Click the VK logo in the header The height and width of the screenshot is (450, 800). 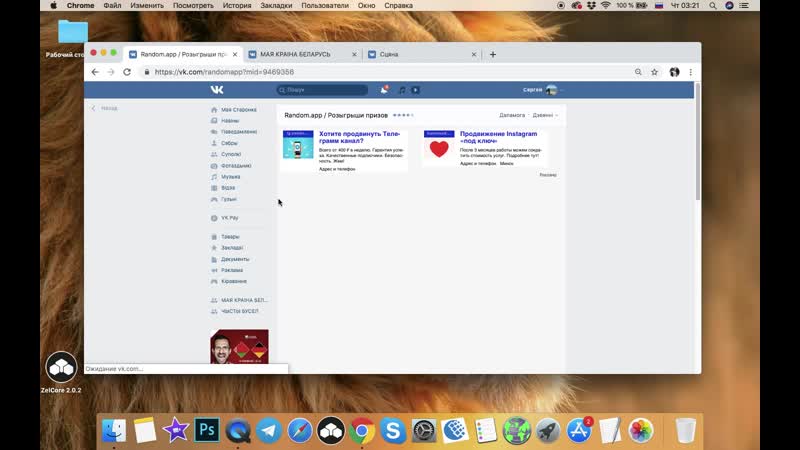point(217,90)
